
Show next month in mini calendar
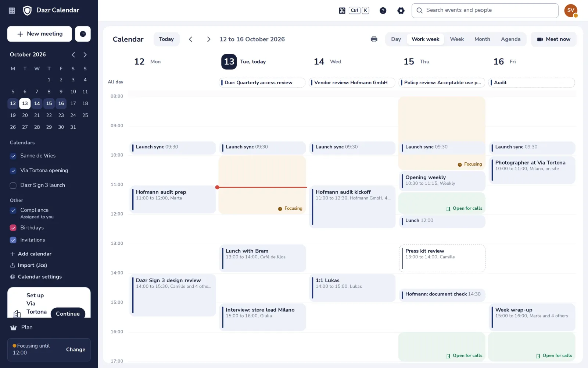coord(85,55)
